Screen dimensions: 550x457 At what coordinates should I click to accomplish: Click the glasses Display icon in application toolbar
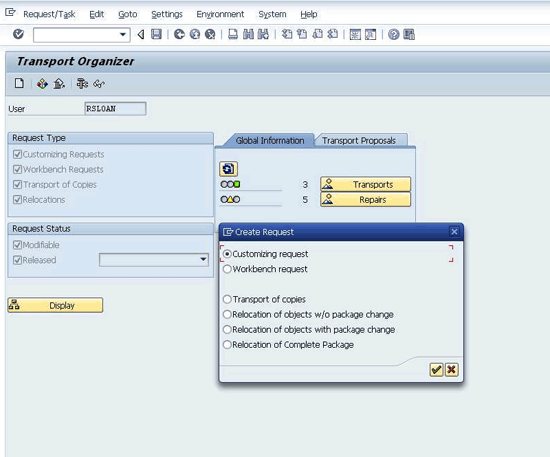[x=99, y=84]
